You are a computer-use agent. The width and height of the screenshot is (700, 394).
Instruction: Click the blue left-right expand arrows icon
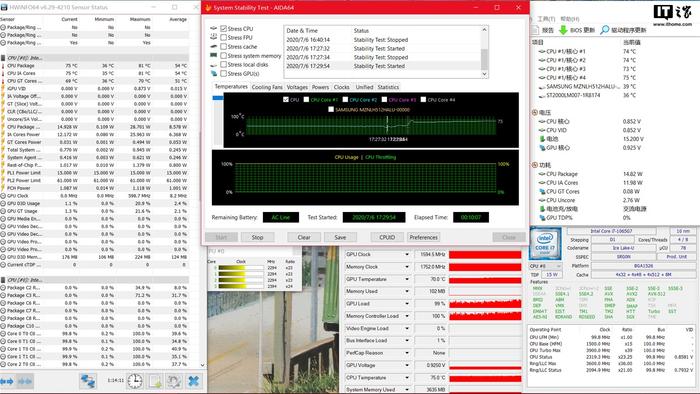pos(7,381)
